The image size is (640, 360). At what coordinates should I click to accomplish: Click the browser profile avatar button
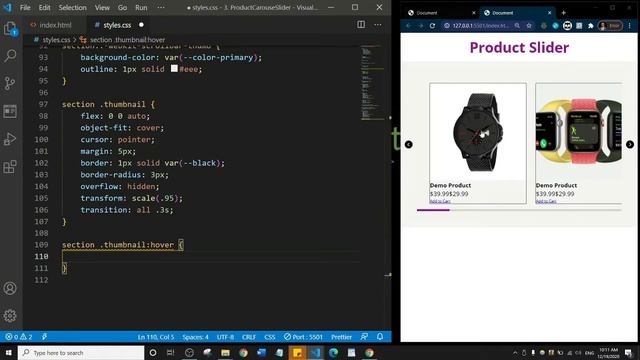[x=610, y=26]
